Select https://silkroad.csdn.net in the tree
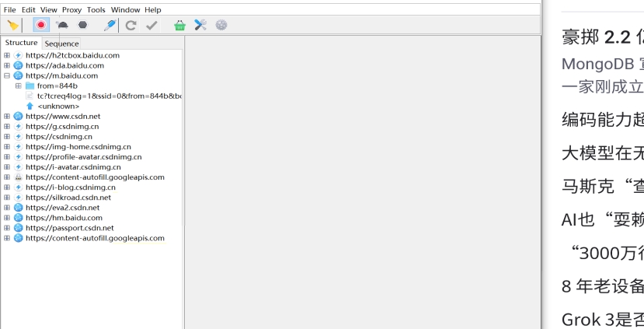Screen dimensions: 644x329 tap(68, 198)
